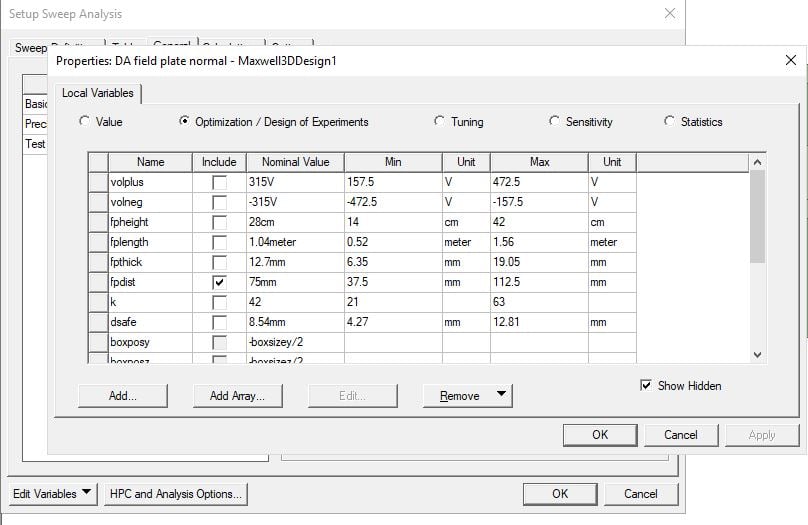Click row header selector for fpdist row

tap(98, 282)
